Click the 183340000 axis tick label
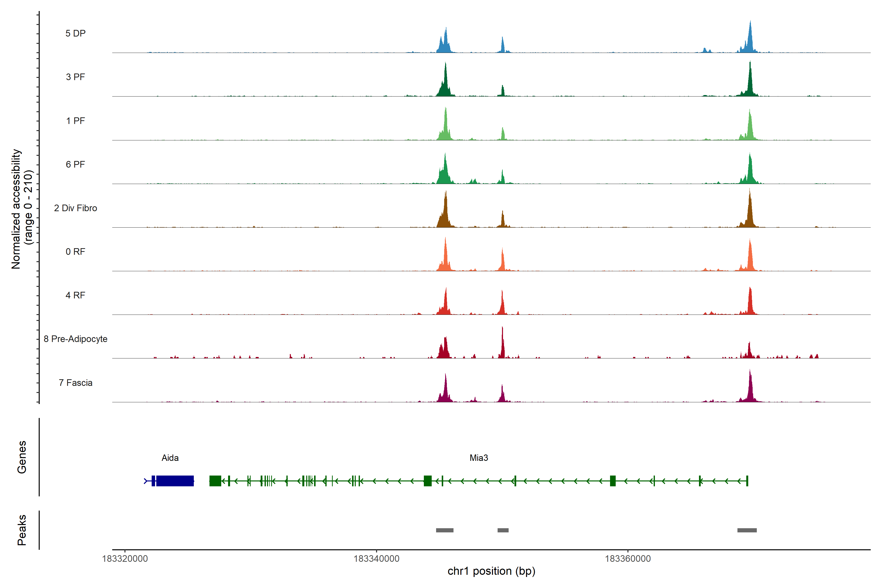This screenshot has width=882, height=588. click(x=376, y=559)
